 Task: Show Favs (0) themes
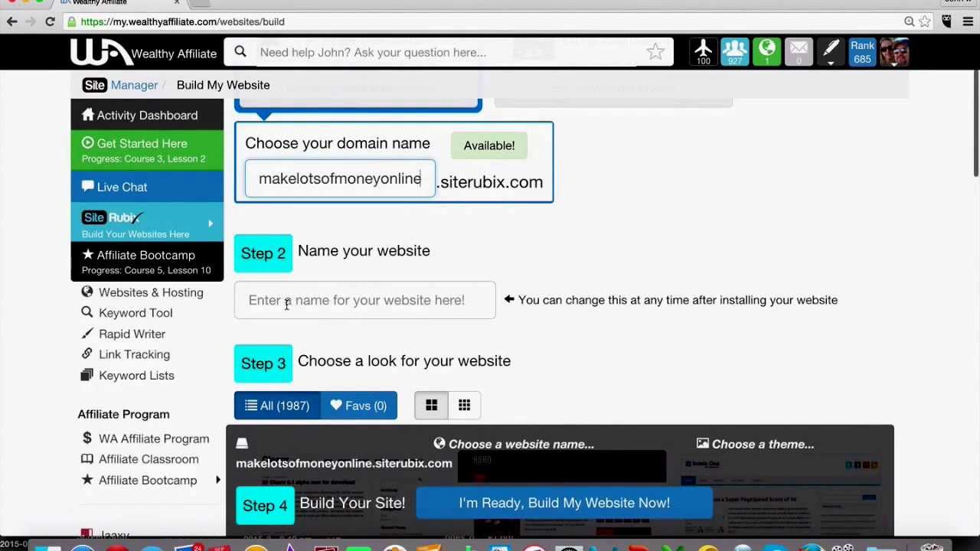[x=358, y=406]
